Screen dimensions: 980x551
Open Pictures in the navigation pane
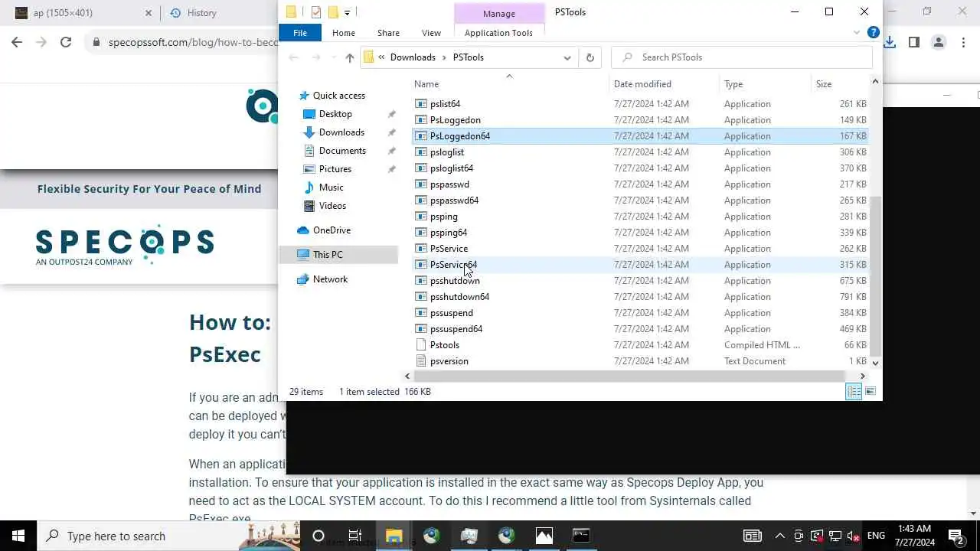tap(335, 169)
